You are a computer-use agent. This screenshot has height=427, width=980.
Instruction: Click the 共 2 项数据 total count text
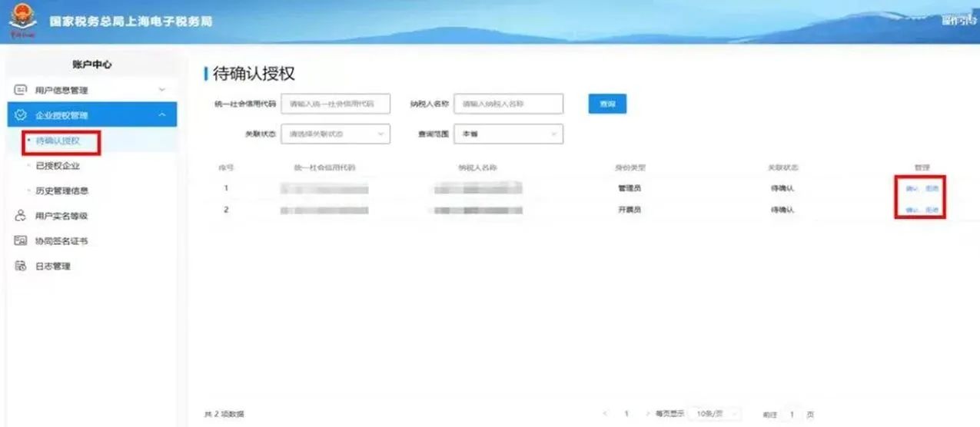(x=224, y=414)
